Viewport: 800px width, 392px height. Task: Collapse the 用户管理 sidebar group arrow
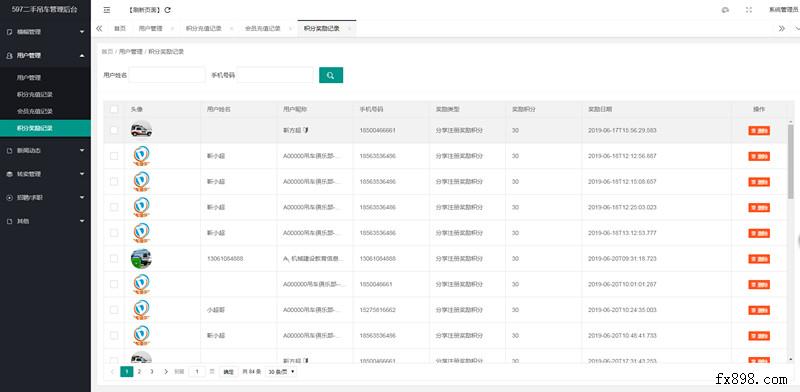coord(82,56)
